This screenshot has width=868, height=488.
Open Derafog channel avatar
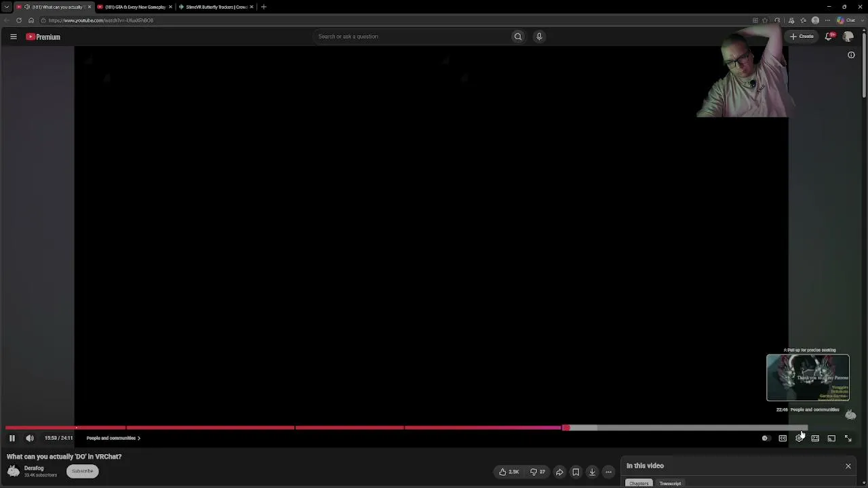pyautogui.click(x=14, y=471)
